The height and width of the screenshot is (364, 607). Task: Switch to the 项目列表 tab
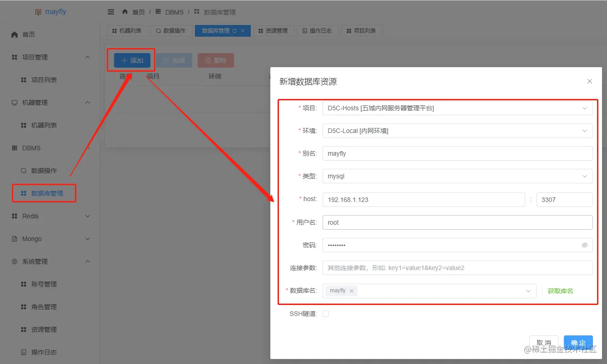[362, 31]
